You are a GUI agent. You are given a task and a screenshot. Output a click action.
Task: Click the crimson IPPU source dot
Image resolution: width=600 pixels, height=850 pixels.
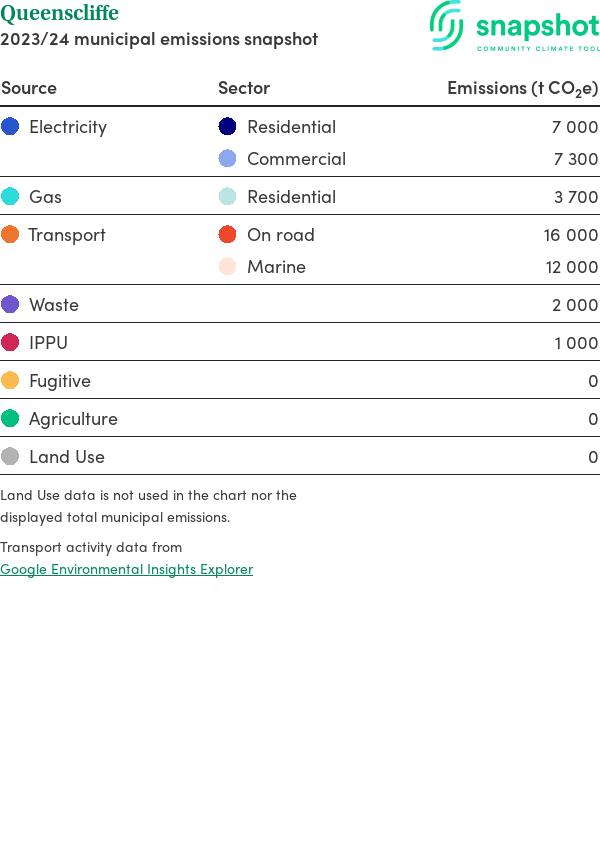point(10,343)
